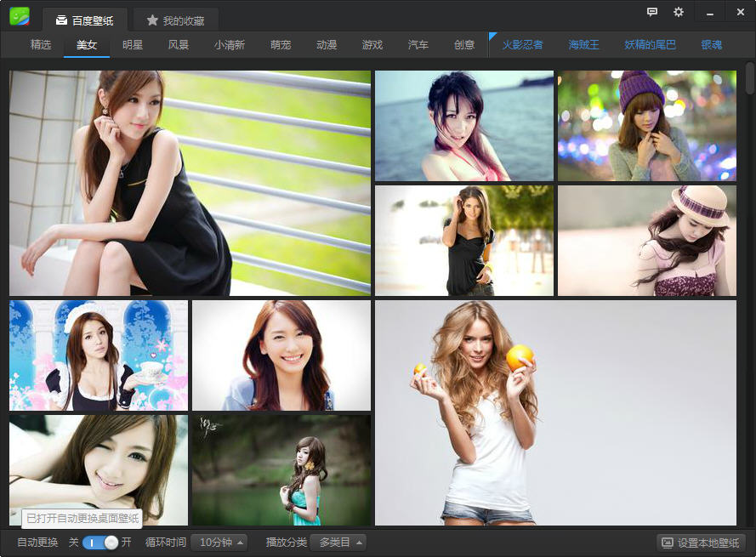Select the wallpaper with woman holding oranges
This screenshot has height=557, width=756.
(555, 412)
